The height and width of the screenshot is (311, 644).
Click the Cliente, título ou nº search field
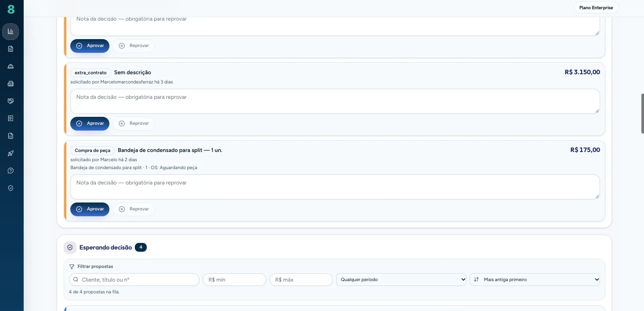pyautogui.click(x=134, y=280)
